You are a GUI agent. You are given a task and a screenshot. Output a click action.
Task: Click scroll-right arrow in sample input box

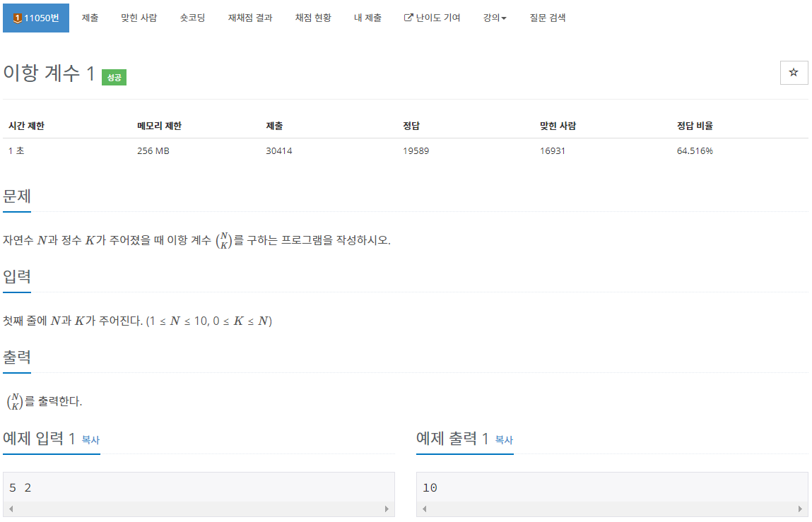[x=387, y=509]
